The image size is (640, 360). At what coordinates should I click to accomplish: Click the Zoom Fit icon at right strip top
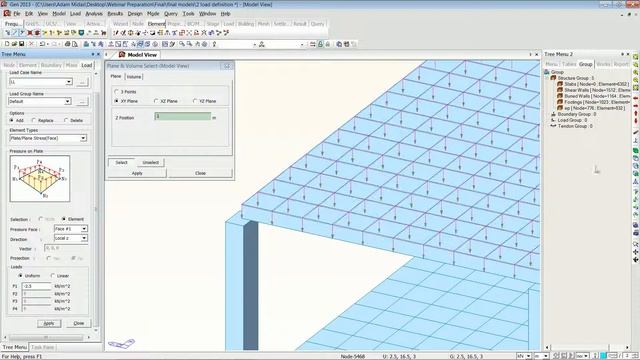pos(636,57)
